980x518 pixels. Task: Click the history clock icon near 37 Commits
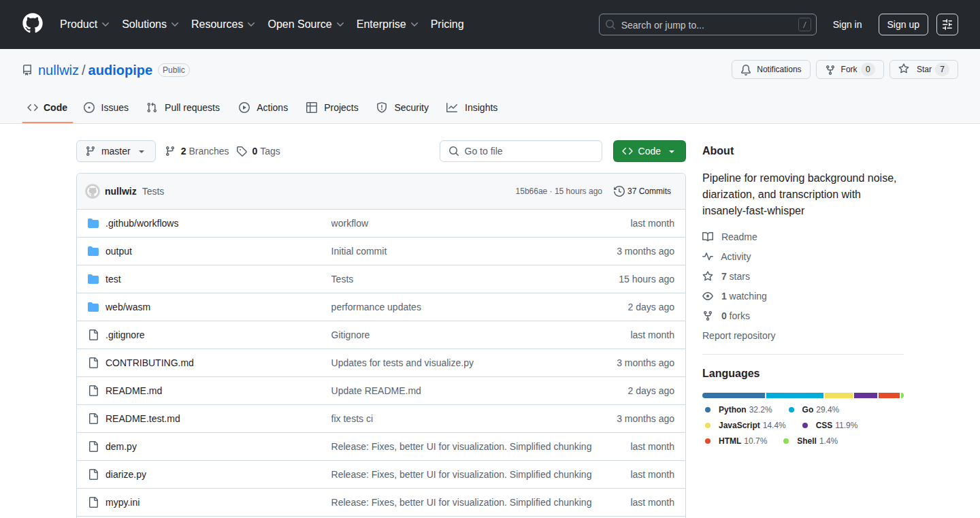619,191
